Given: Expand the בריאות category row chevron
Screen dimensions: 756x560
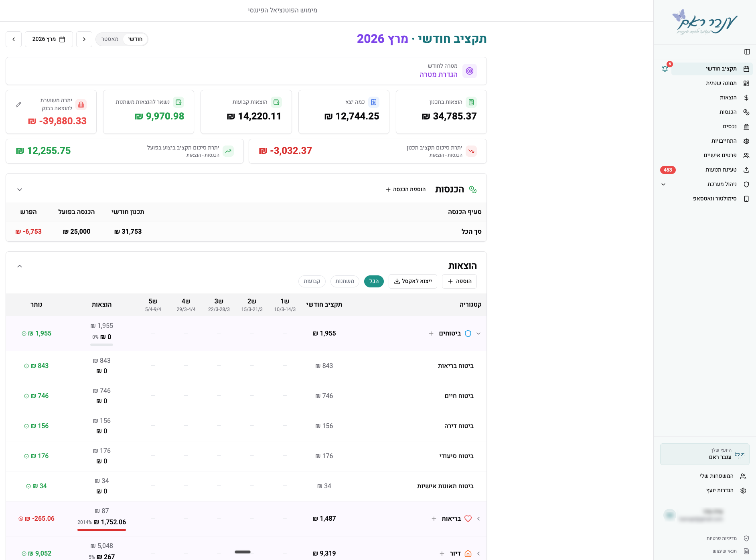Looking at the screenshot, I should 478,519.
